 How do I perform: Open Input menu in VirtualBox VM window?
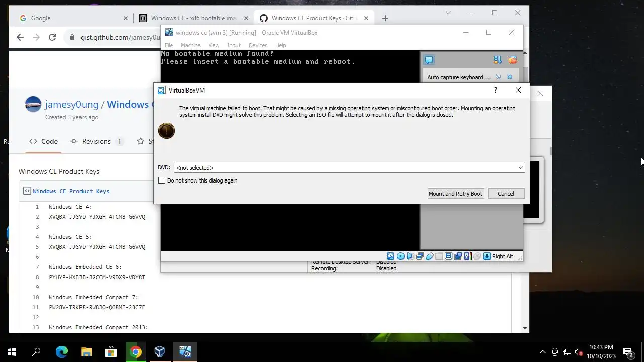(x=234, y=45)
